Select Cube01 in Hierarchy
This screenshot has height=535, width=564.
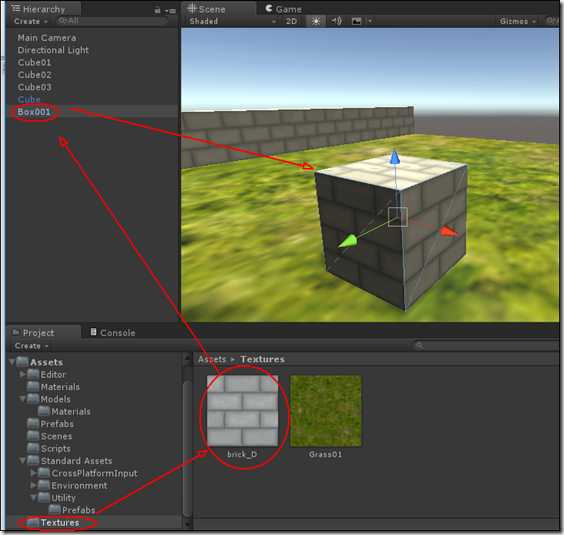(x=34, y=62)
